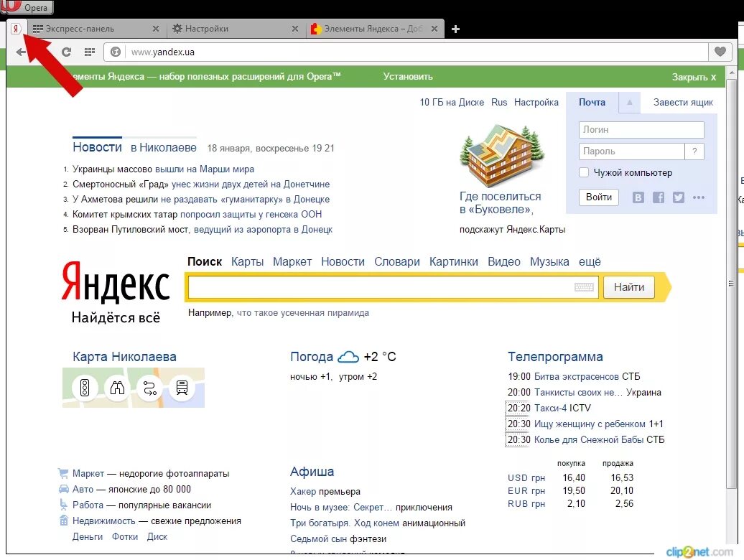Open 10 ГБ на Диске link
The width and height of the screenshot is (744, 560).
pos(452,103)
